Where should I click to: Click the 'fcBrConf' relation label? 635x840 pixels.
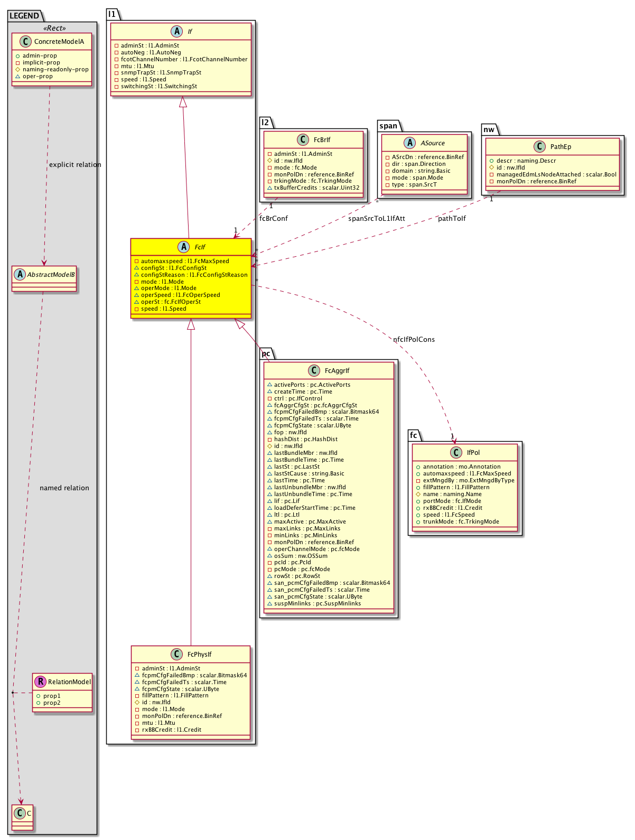click(x=274, y=218)
